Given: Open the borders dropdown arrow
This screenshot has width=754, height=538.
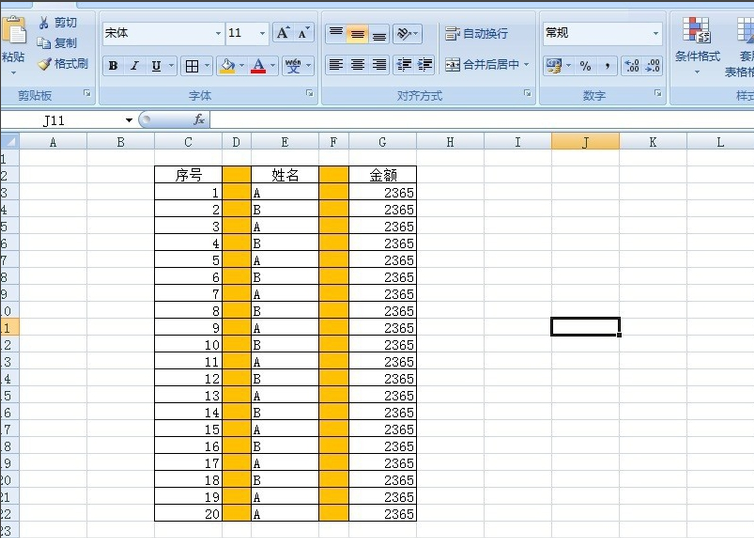Looking at the screenshot, I should pyautogui.click(x=207, y=66).
